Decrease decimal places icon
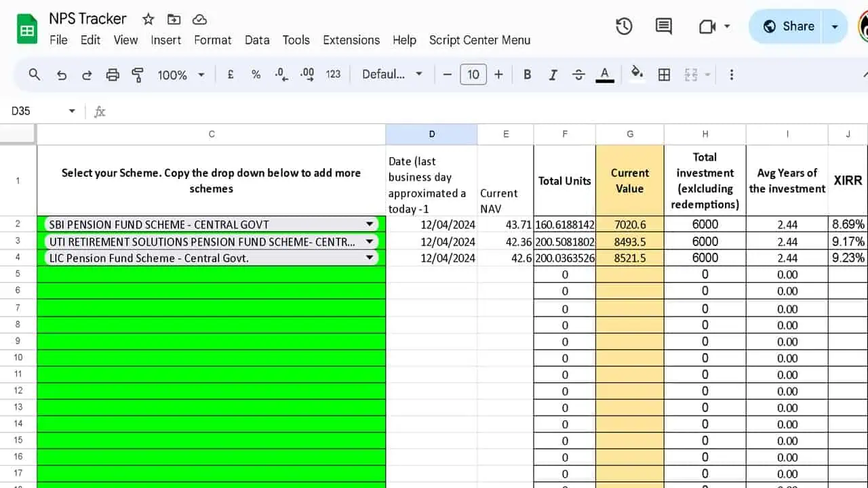This screenshot has width=868, height=488. [x=281, y=75]
